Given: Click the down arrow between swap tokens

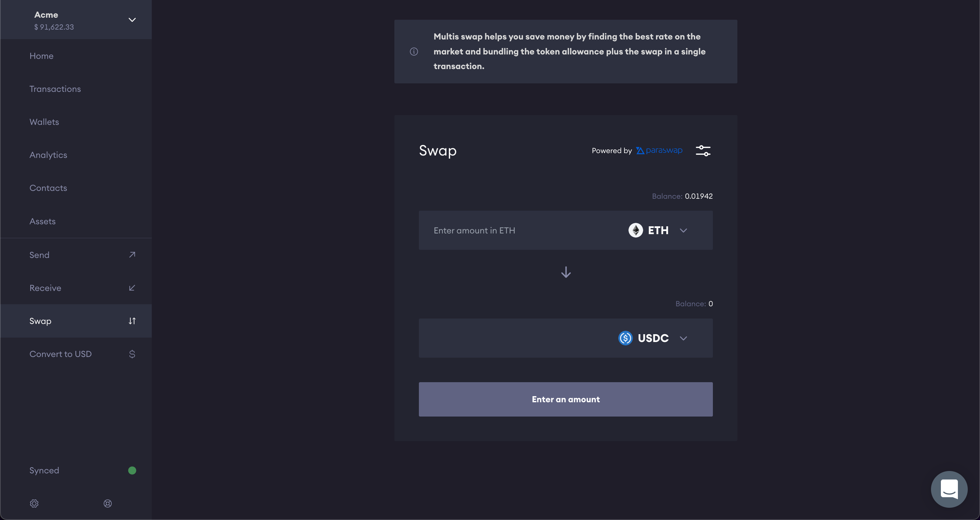Looking at the screenshot, I should point(566,272).
